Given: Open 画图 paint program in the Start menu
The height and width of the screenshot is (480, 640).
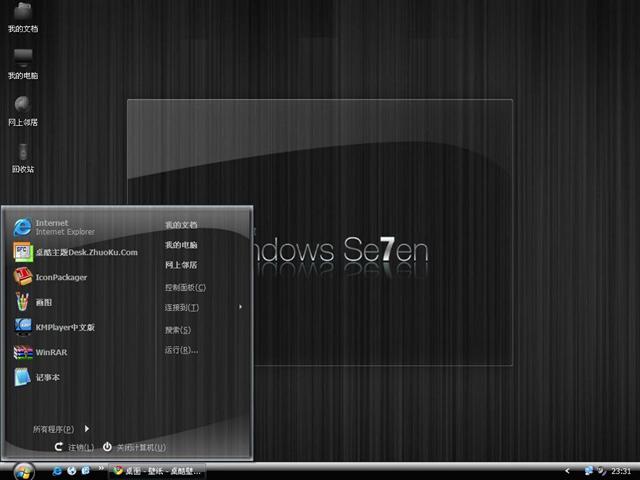Looking at the screenshot, I should tap(33, 302).
